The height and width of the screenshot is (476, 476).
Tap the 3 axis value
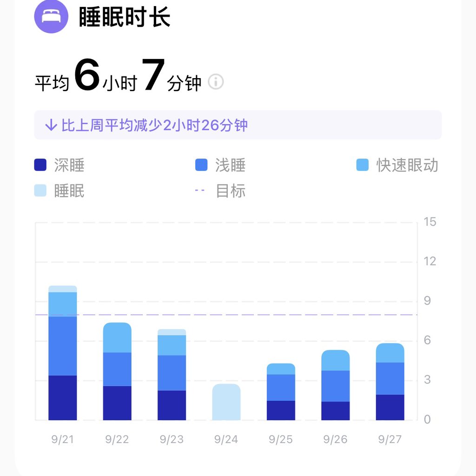click(427, 379)
